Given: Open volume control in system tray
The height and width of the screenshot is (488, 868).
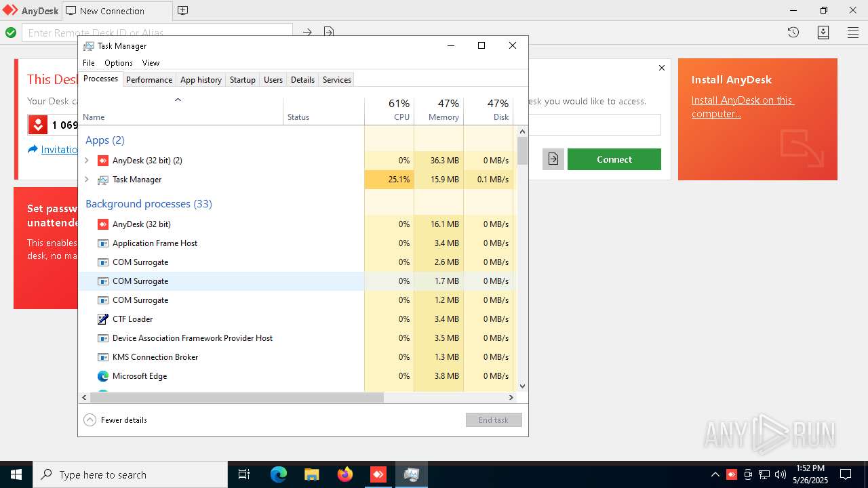Looking at the screenshot, I should [781, 474].
